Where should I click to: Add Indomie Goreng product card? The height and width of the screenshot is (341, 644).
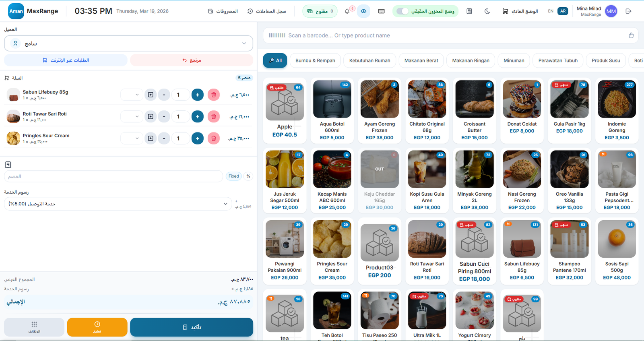617,111
